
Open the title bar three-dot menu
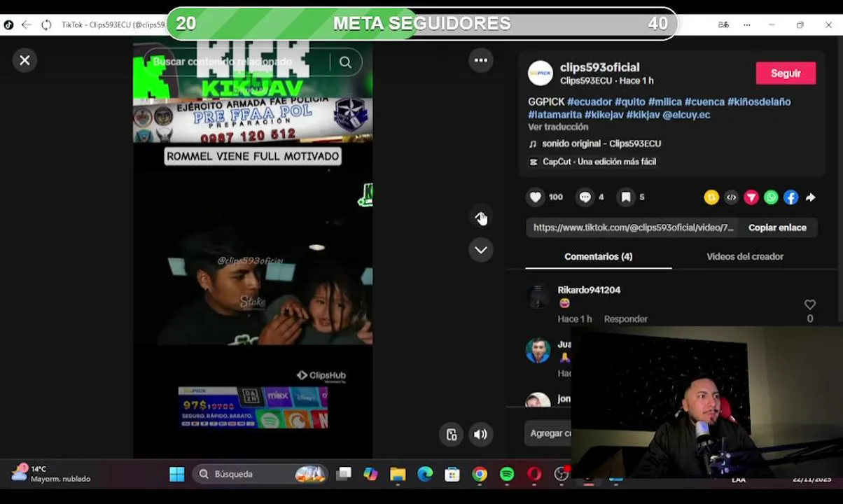[747, 24]
